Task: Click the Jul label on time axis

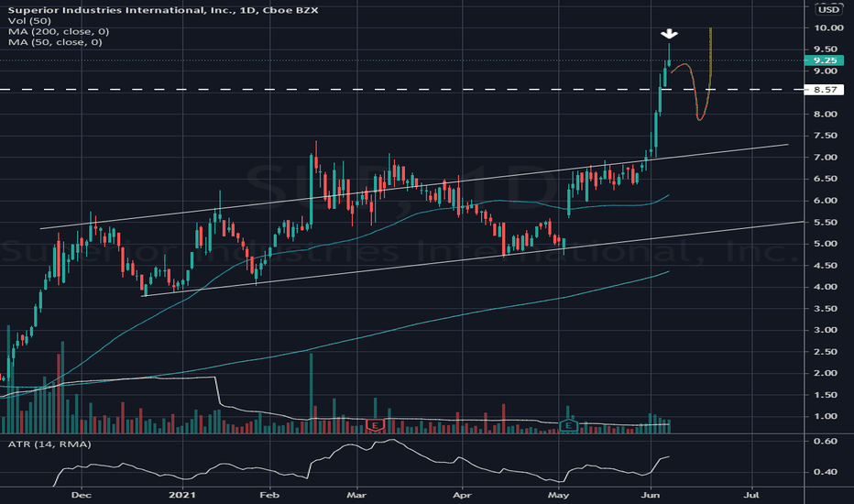Action: coord(751,495)
